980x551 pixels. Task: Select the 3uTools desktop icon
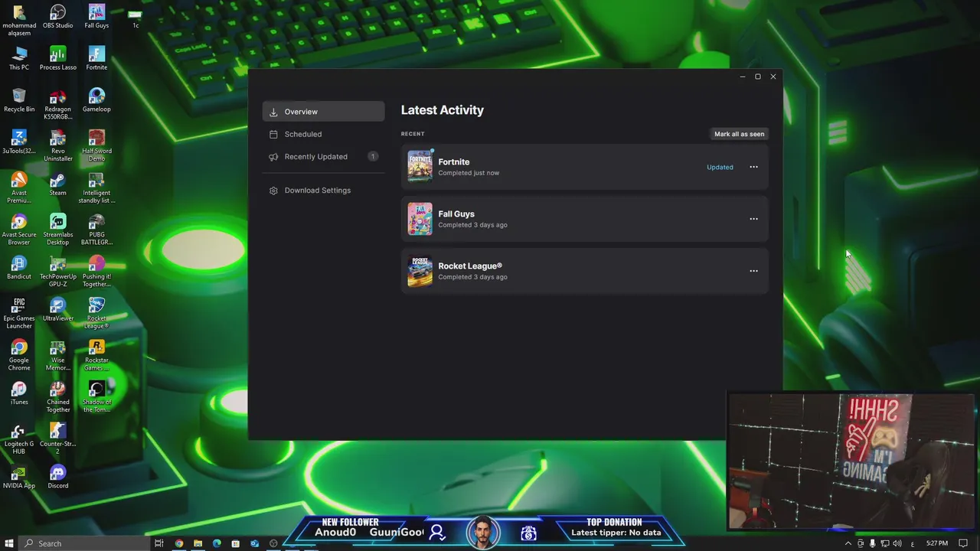click(19, 142)
